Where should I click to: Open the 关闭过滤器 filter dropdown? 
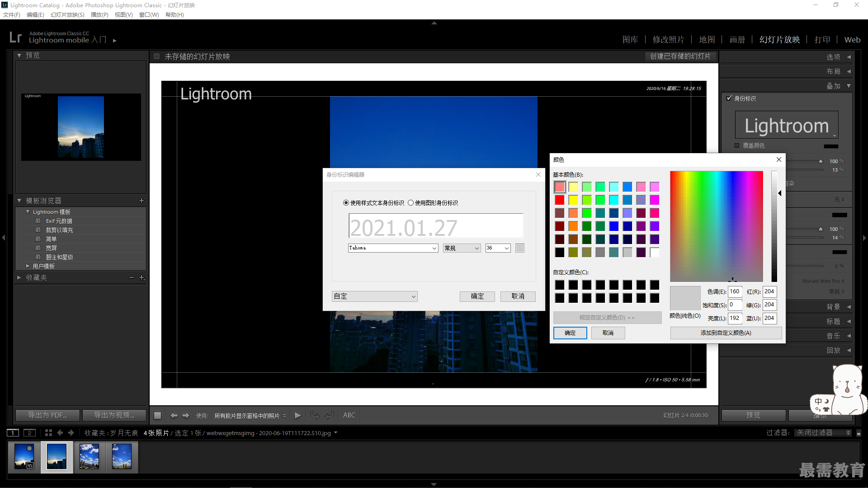pos(823,433)
